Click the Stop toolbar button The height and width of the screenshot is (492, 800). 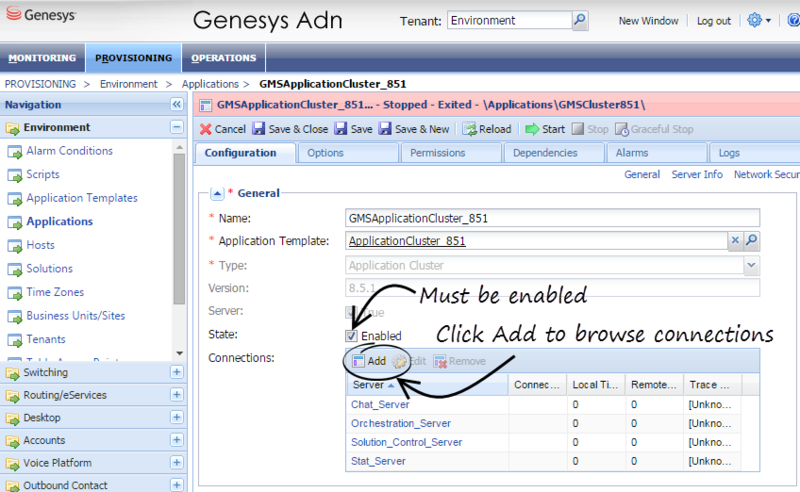pos(590,129)
